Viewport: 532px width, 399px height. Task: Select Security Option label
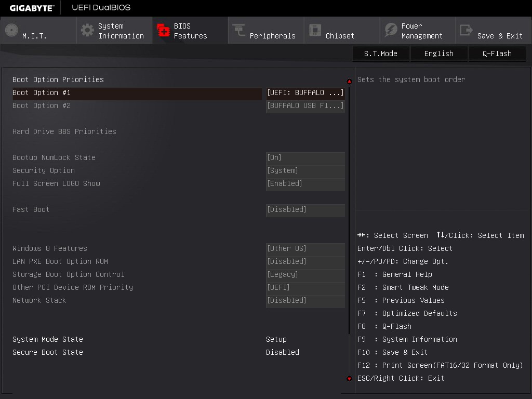point(44,170)
